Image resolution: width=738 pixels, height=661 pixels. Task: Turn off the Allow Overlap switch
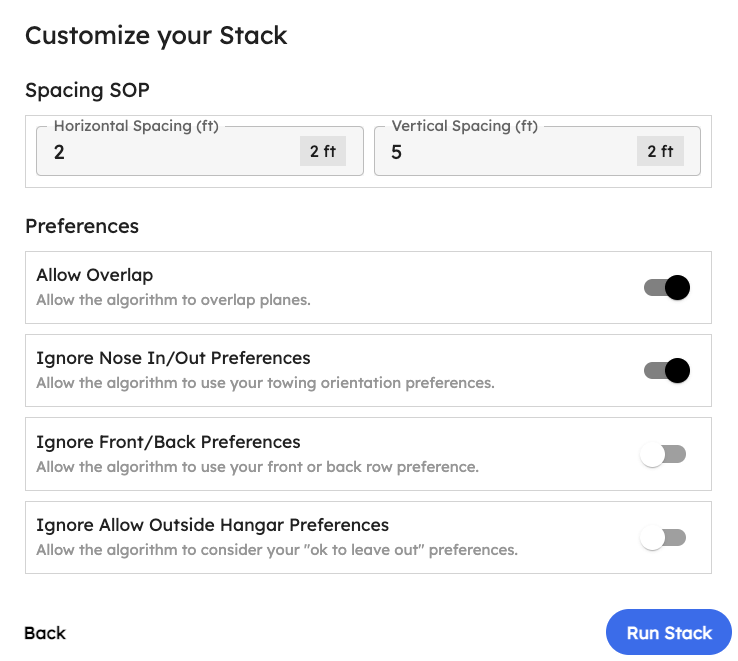[666, 288]
